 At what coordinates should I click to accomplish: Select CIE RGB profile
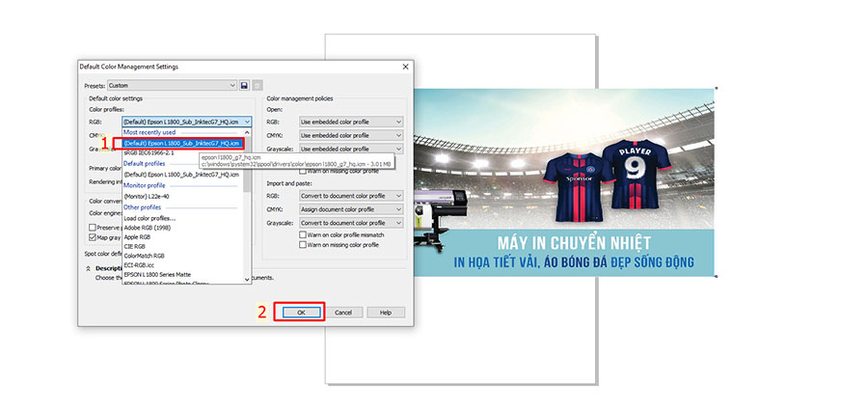click(134, 246)
